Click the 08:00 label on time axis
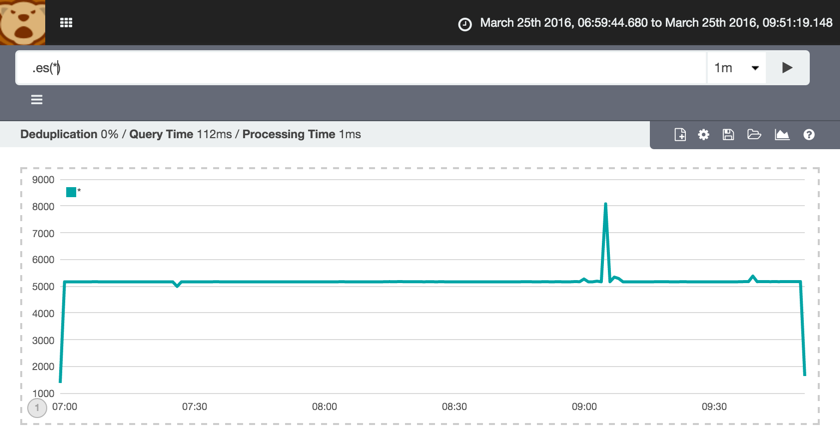840x444 pixels. coord(324,407)
